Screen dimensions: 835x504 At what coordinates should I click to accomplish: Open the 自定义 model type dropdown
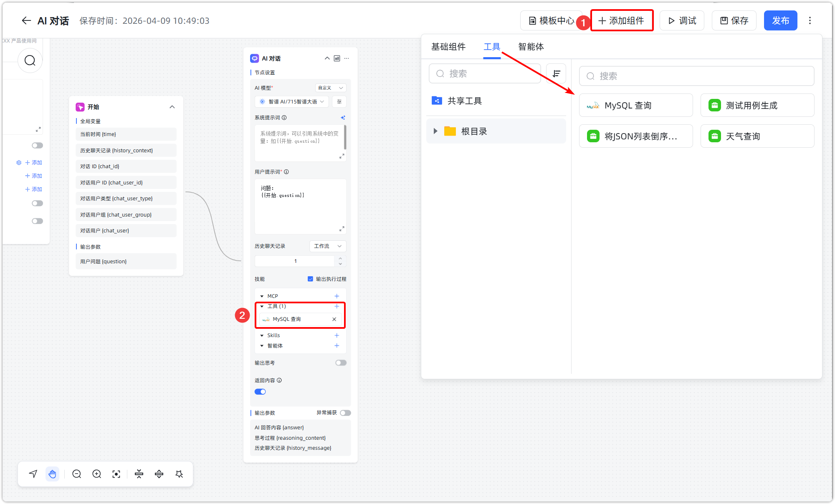coord(330,88)
